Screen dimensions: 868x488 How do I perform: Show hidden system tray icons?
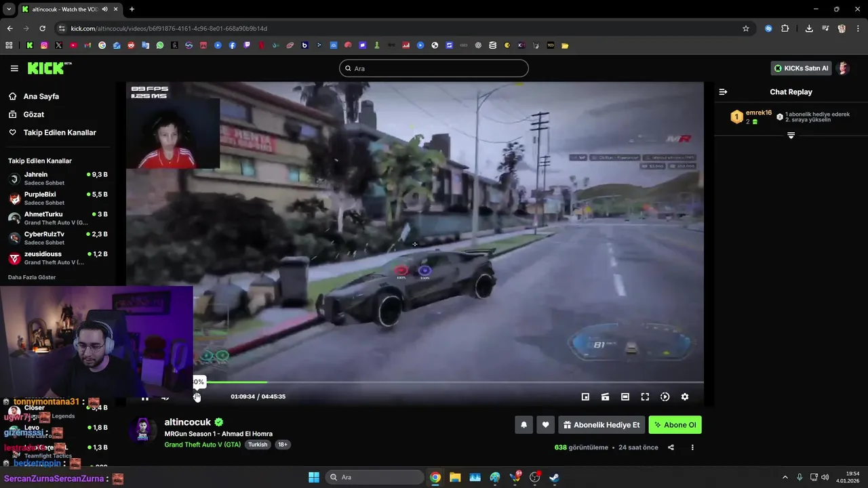(x=785, y=477)
